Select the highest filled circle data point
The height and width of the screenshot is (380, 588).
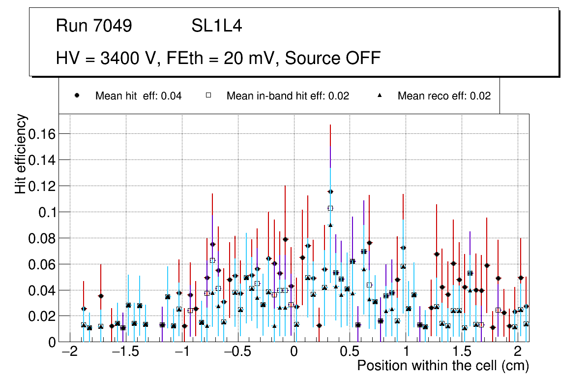330,191
